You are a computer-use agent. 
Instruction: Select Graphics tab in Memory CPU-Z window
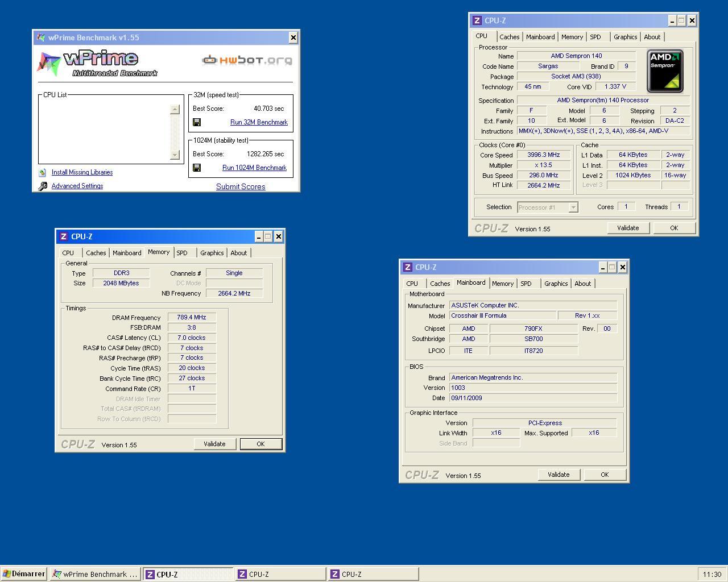[212, 253]
